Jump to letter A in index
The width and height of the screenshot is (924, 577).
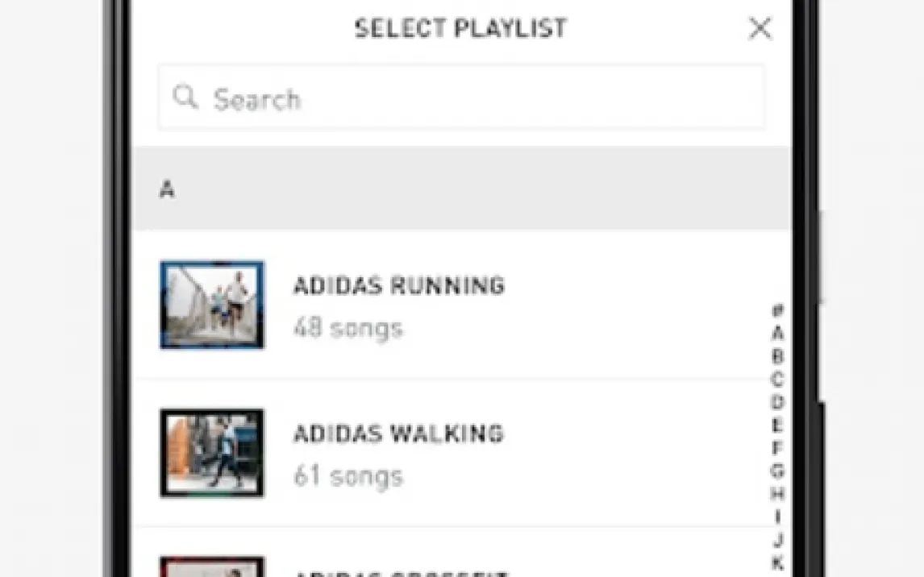tap(778, 333)
